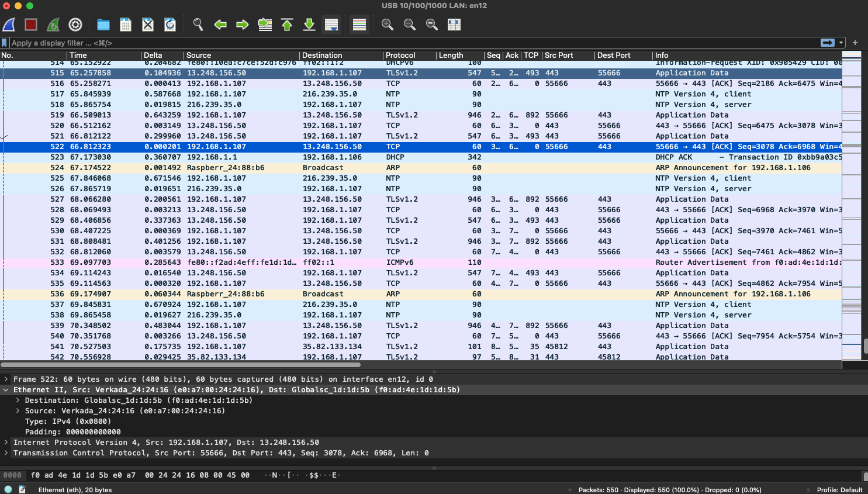This screenshot has width=868, height=494.
Task: Stop the running packet capture
Action: click(31, 25)
